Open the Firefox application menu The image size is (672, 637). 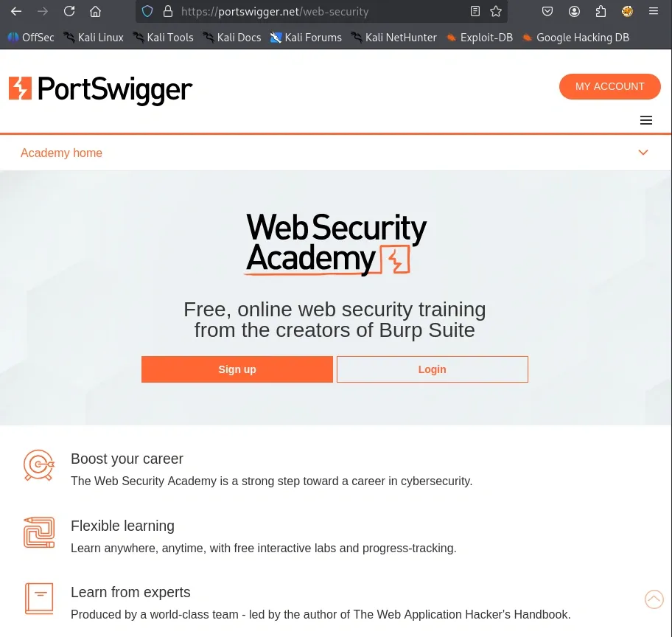(x=653, y=12)
